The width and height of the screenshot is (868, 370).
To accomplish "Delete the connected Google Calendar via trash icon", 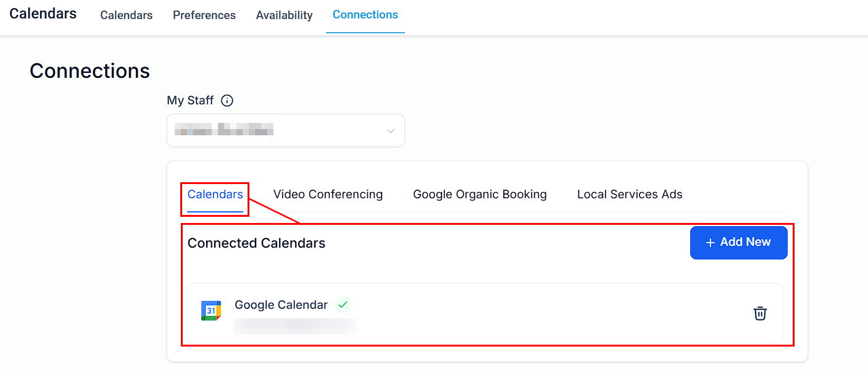I will [x=760, y=313].
